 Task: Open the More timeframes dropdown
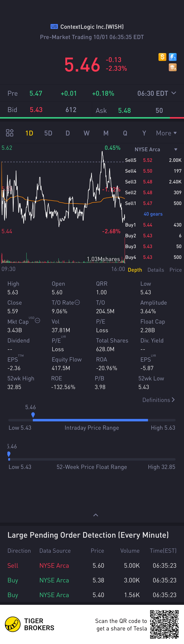pos(166,133)
